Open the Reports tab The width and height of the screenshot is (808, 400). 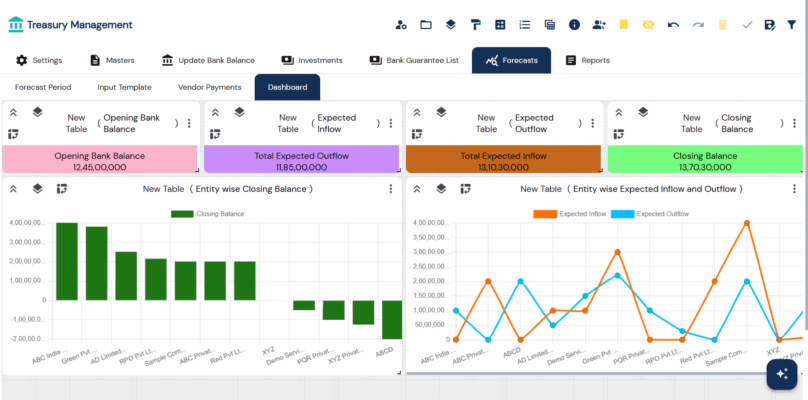(x=587, y=60)
